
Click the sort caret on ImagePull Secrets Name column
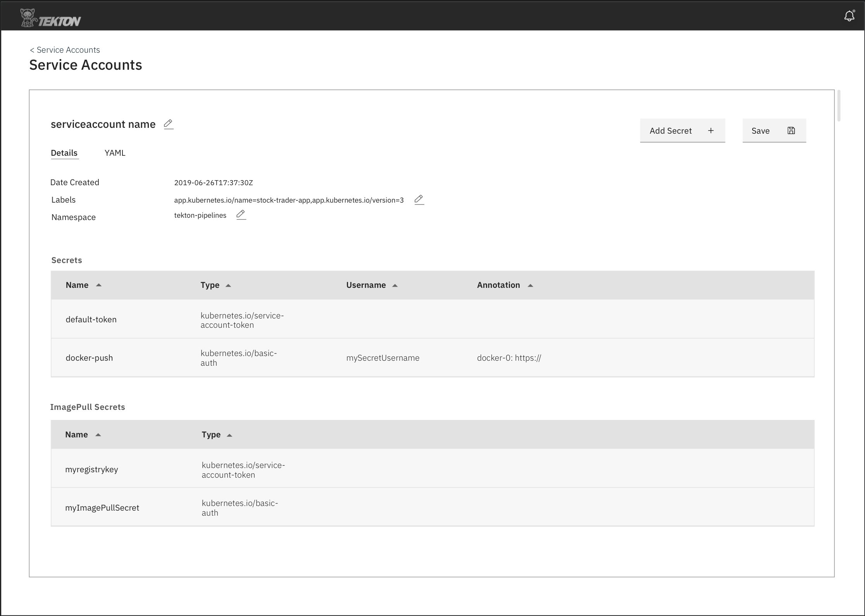[x=98, y=435]
